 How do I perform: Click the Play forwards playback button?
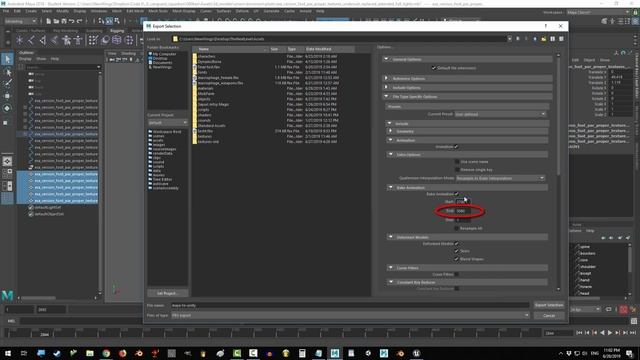tap(610, 333)
